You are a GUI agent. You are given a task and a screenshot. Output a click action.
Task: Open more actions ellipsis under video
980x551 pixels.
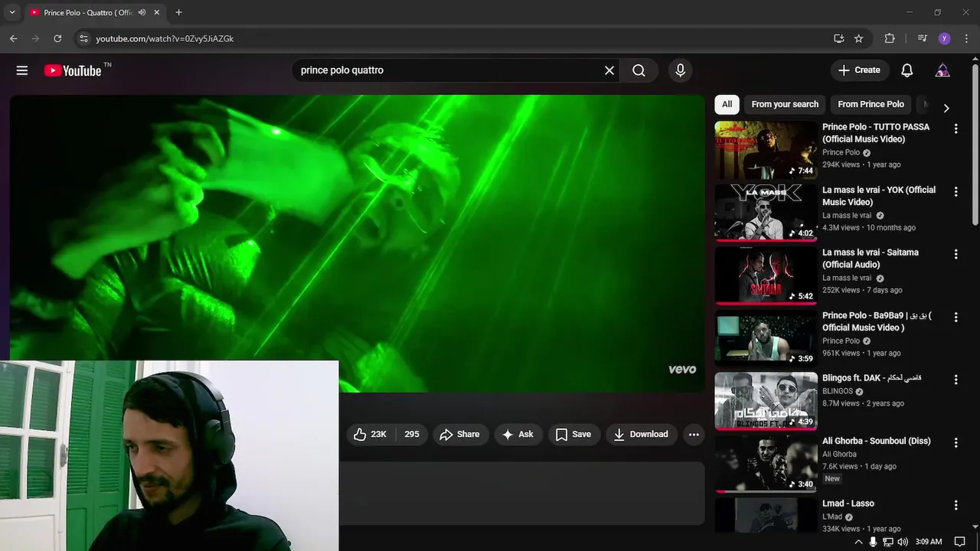tap(694, 434)
